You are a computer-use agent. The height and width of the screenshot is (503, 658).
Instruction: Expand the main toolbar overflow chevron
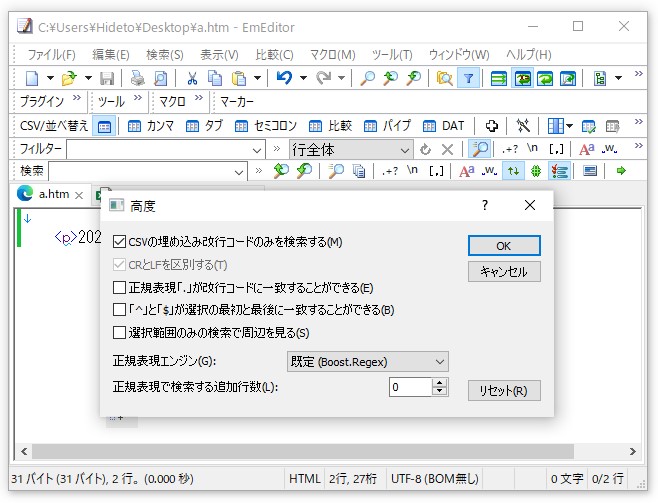pyautogui.click(x=638, y=74)
